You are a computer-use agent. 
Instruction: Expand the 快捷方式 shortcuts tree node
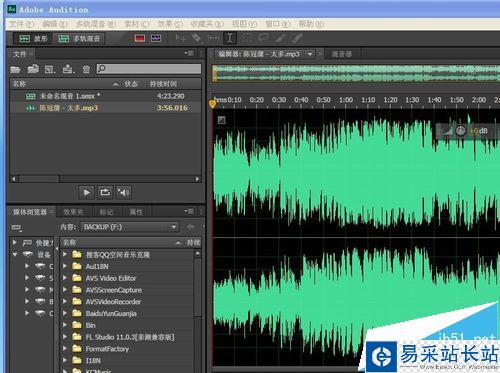14,242
